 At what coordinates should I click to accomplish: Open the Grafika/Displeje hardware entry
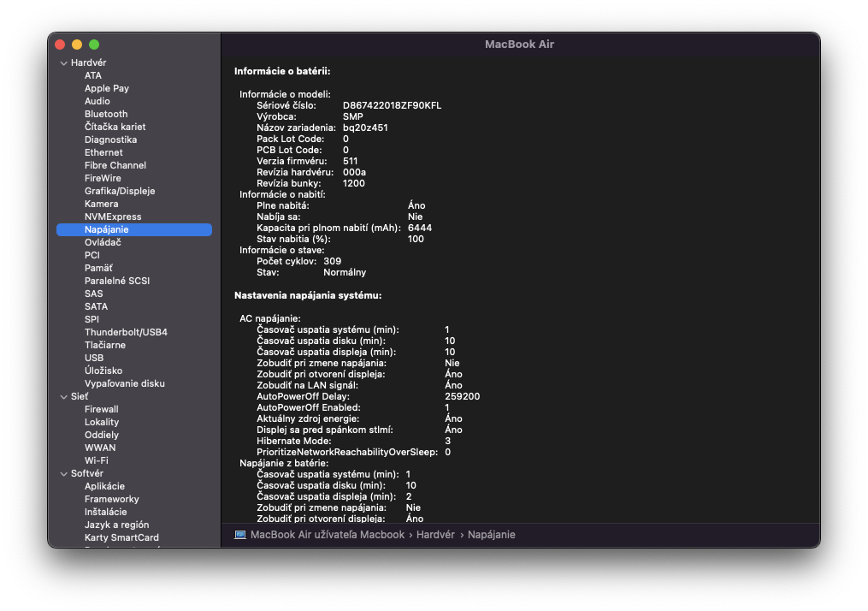[x=120, y=191]
